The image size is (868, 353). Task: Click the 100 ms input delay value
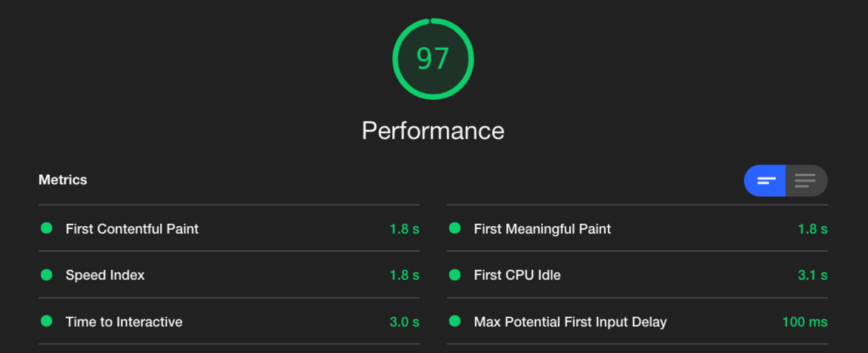click(x=805, y=322)
